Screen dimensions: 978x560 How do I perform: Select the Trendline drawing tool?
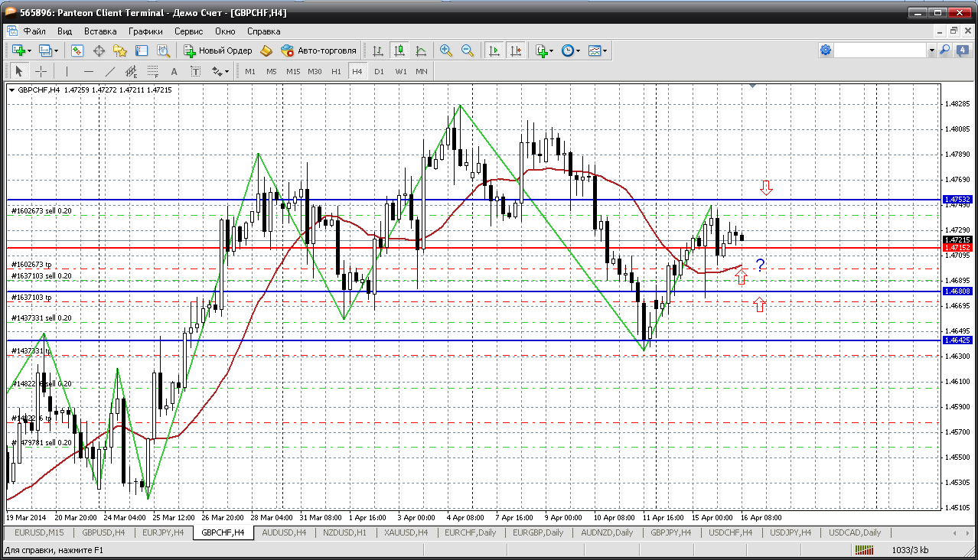click(109, 71)
